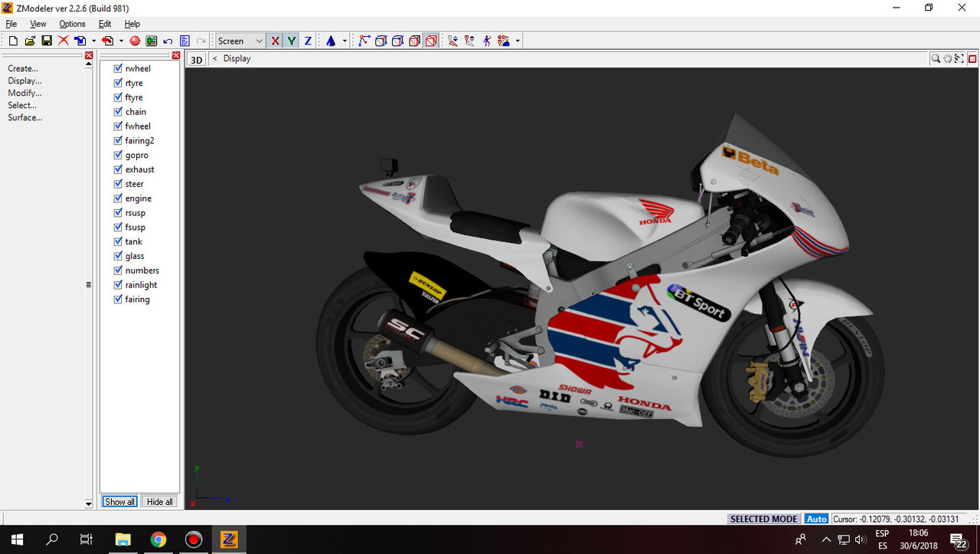This screenshot has height=554, width=980.
Task: Click the viewport fit-to-view icon
Action: tap(959, 58)
